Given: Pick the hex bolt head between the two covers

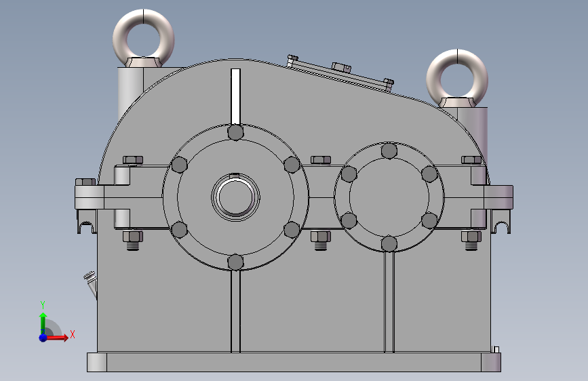Looking at the screenshot, I should tap(321, 160).
